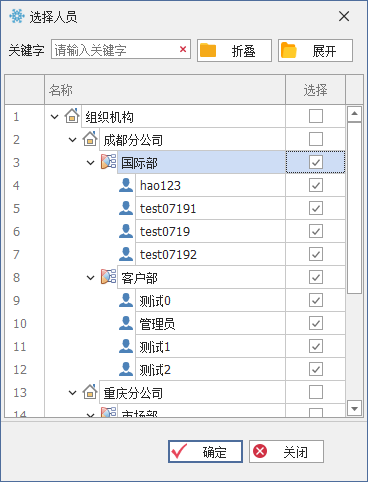The image size is (368, 482).
Task: Click the house icon beside 组织机构
Action: (x=72, y=116)
